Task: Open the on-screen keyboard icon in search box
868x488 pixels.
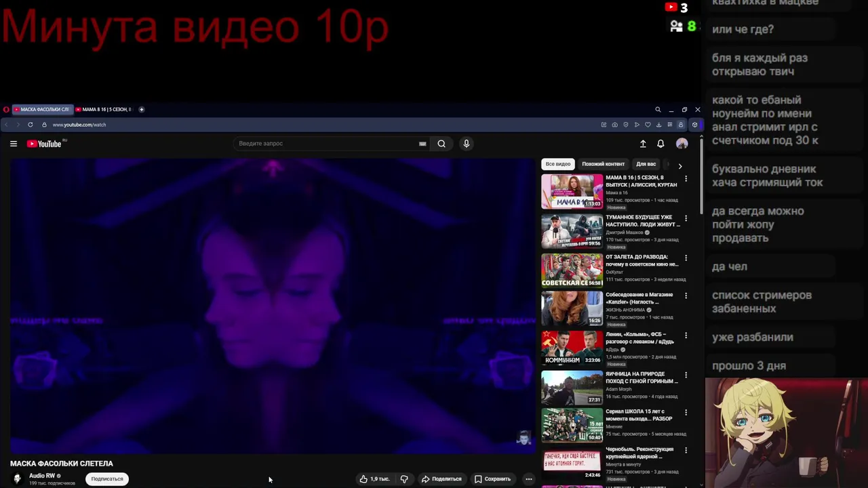Action: click(422, 144)
